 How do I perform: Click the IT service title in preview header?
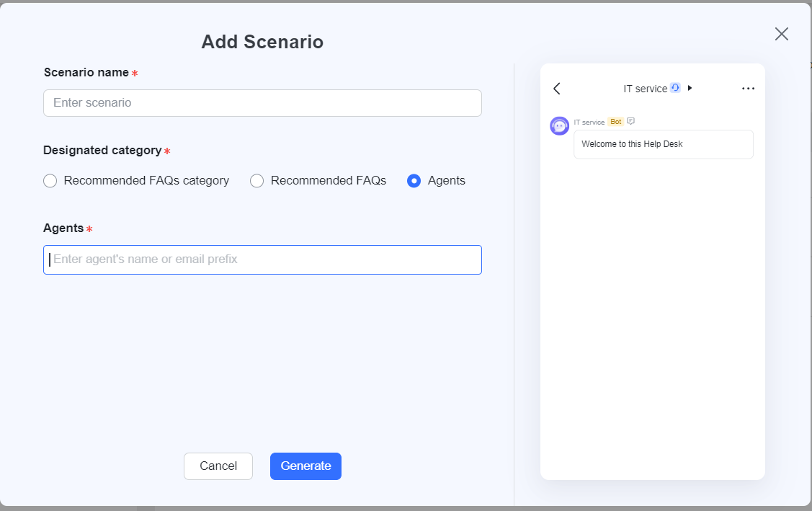(x=645, y=89)
